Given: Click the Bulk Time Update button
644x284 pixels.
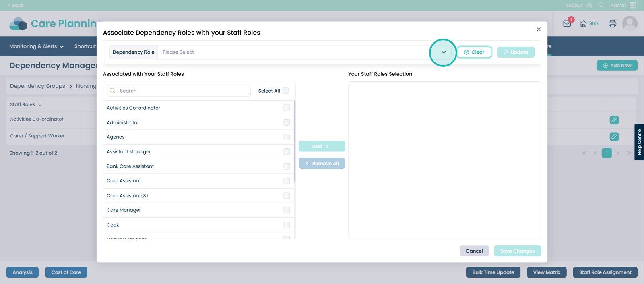Looking at the screenshot, I should (x=493, y=272).
